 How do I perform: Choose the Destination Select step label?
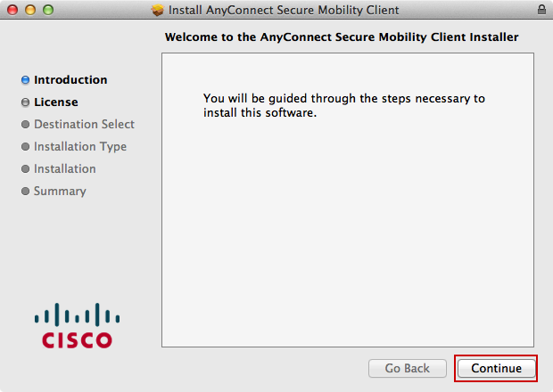pos(84,125)
